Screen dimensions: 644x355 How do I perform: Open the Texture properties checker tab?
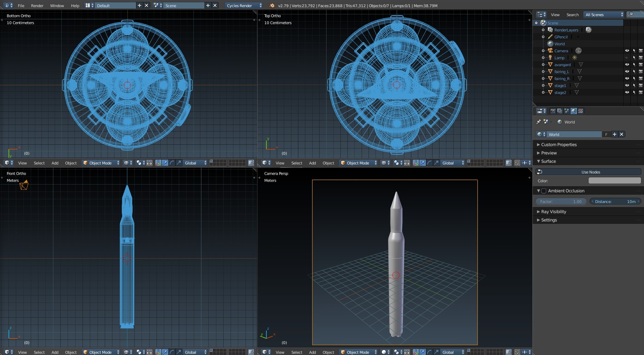[x=581, y=111]
